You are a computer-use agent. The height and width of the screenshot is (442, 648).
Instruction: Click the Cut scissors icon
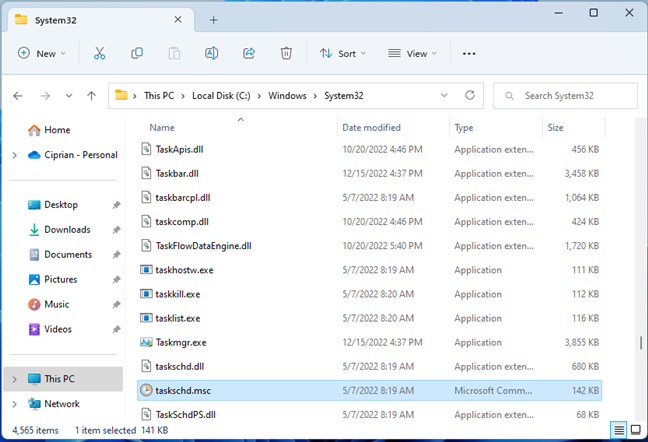pos(99,53)
